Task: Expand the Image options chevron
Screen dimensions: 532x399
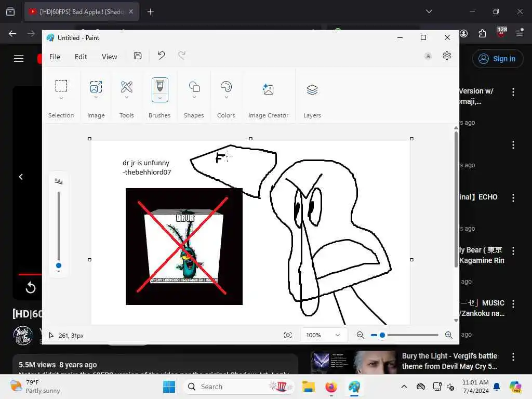Action: [x=96, y=97]
